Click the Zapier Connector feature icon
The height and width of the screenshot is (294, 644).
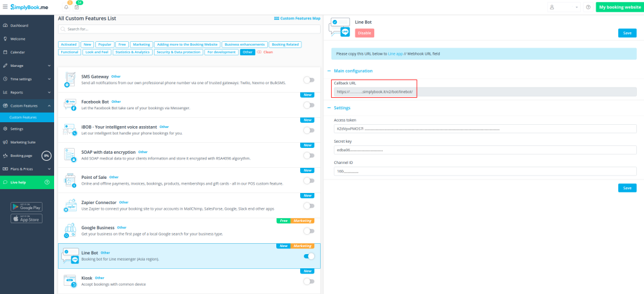[70, 206]
